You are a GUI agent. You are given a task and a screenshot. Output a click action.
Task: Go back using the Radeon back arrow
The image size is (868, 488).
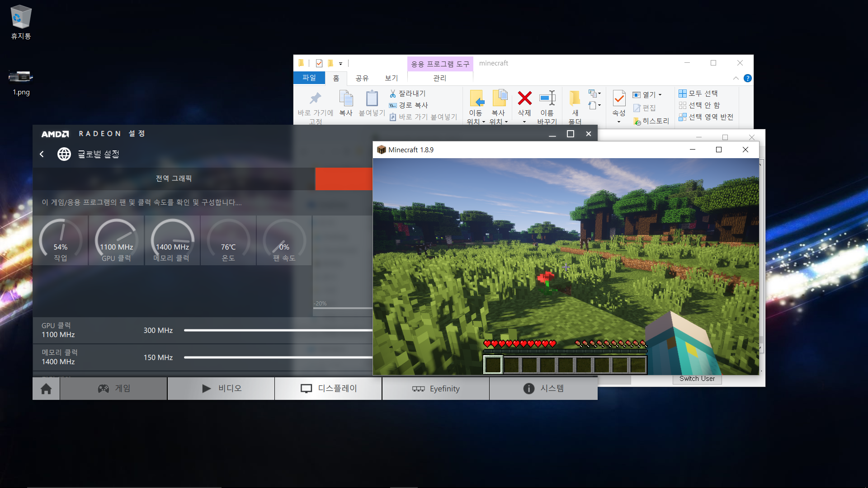(x=42, y=154)
